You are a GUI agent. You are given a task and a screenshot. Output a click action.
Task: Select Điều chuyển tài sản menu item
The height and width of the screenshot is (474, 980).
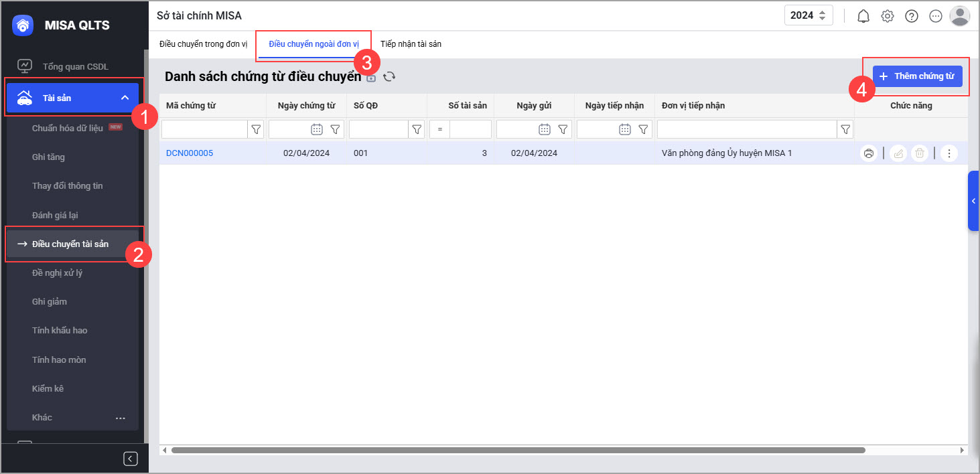72,244
